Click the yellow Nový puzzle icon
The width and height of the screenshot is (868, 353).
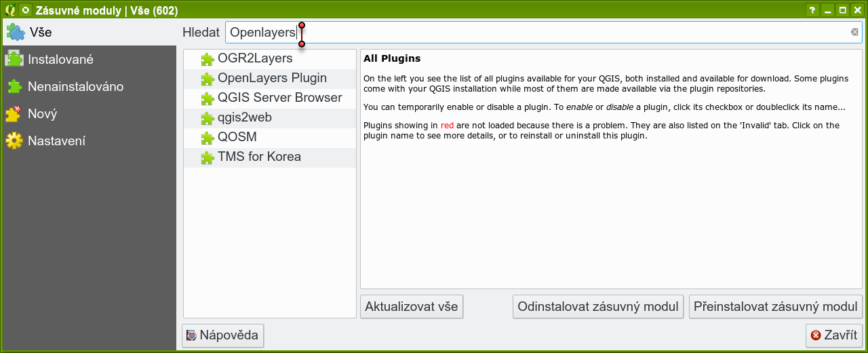[14, 113]
